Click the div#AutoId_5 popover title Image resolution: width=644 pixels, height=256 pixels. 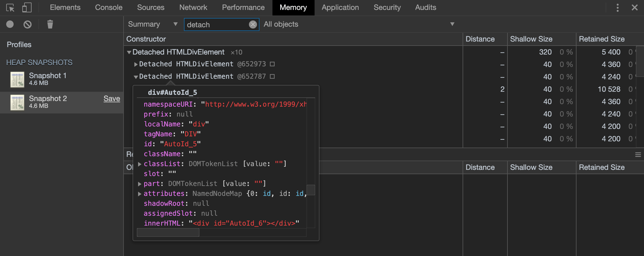pos(172,92)
